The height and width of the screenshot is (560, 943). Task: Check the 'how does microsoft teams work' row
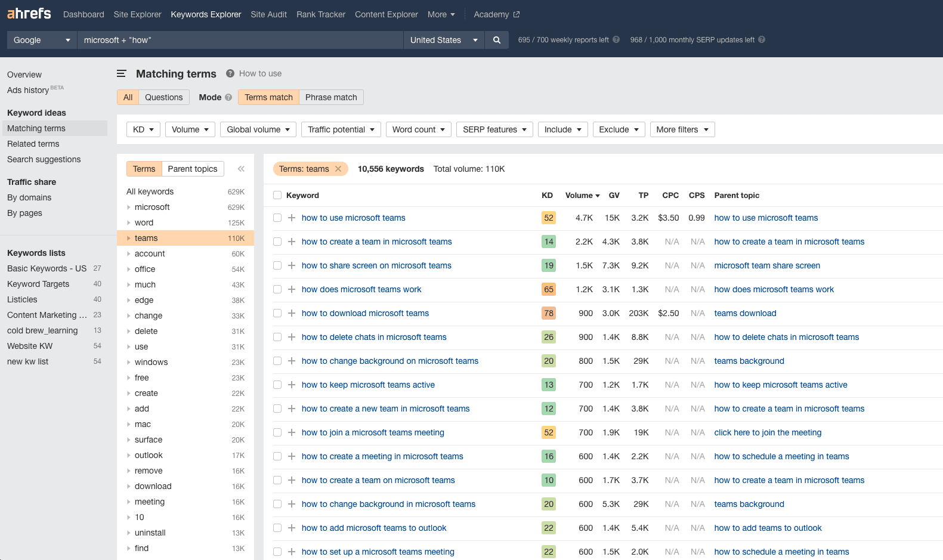coord(277,289)
